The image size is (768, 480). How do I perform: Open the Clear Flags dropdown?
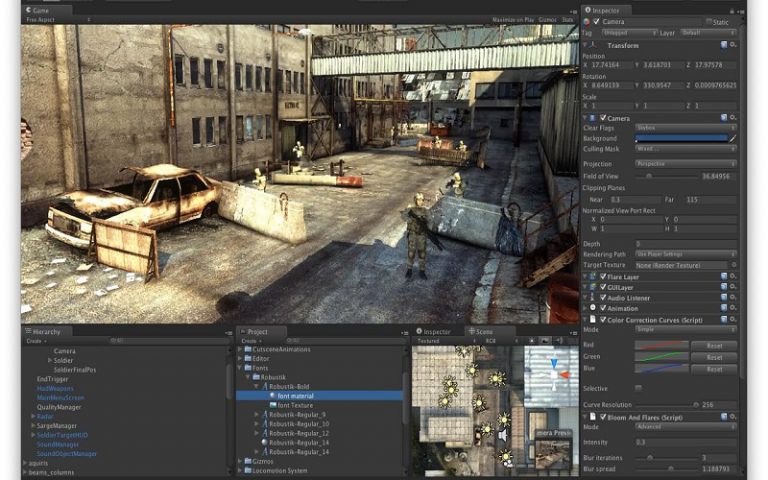pos(685,128)
